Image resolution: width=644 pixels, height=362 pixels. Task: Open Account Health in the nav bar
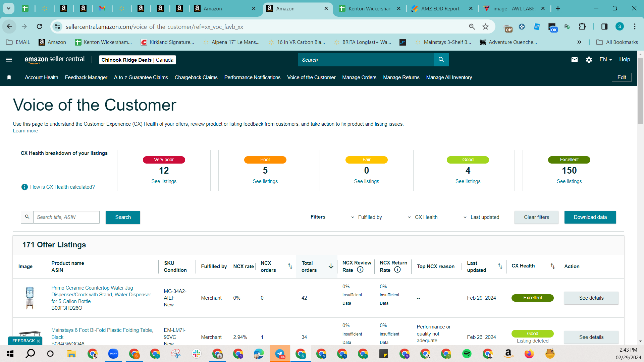pos(42,77)
